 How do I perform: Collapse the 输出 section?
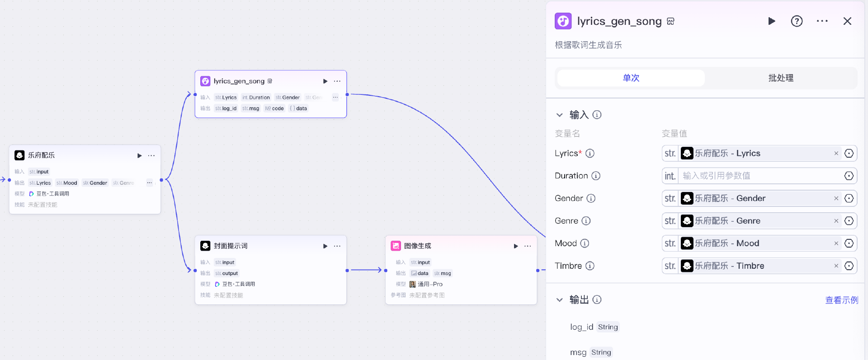pos(560,300)
